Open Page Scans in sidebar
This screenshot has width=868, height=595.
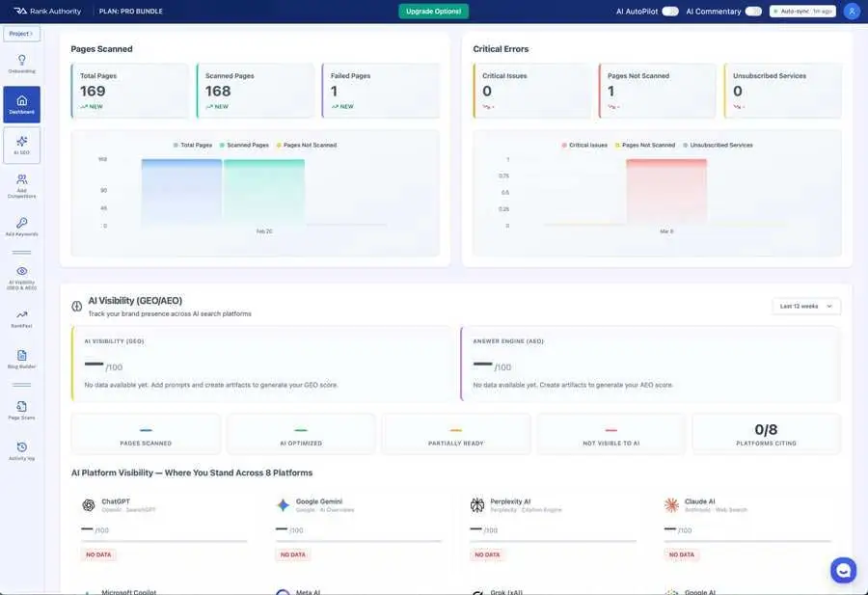point(21,411)
